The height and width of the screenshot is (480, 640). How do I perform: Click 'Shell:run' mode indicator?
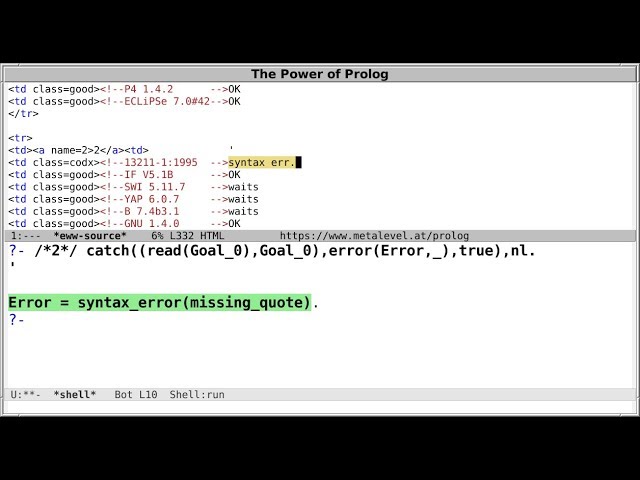click(197, 395)
